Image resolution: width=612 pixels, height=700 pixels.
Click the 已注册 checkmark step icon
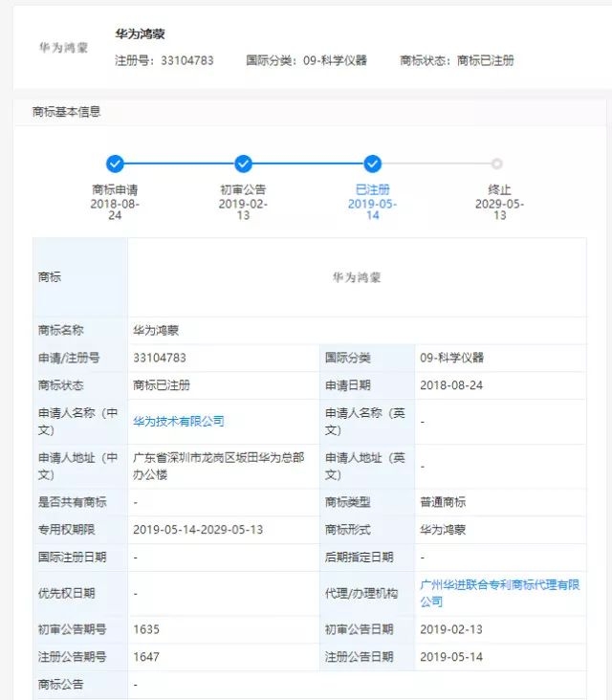click(372, 164)
